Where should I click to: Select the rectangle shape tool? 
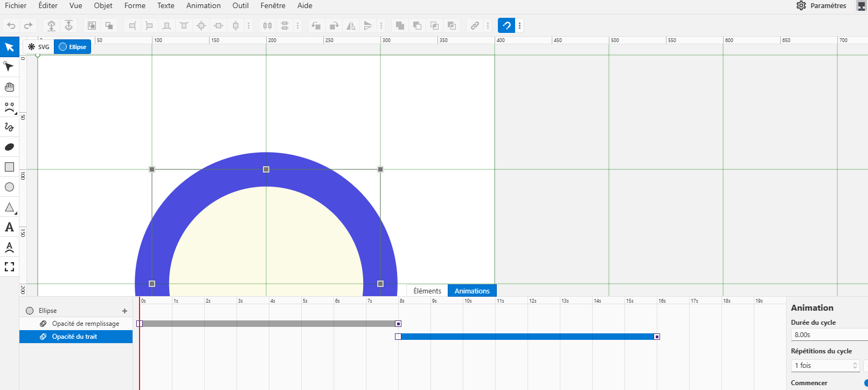(9, 167)
